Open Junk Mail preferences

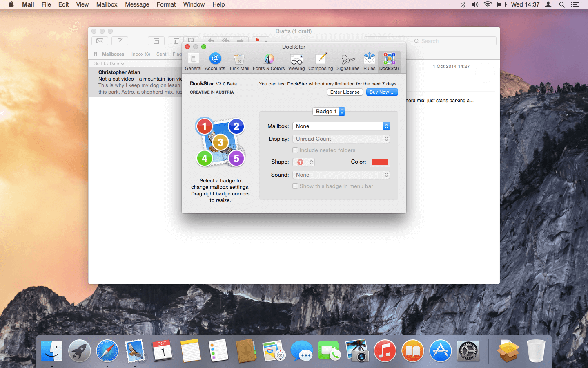[239, 62]
